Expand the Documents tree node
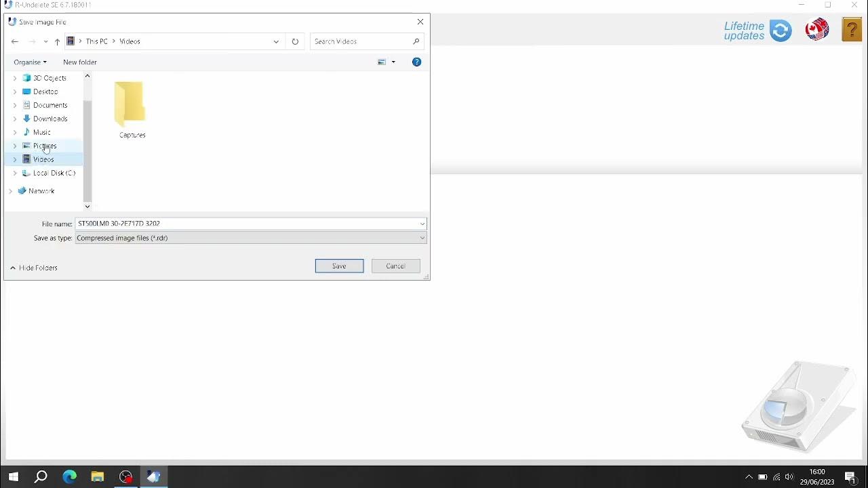Image resolution: width=868 pixels, height=488 pixels. 15,105
